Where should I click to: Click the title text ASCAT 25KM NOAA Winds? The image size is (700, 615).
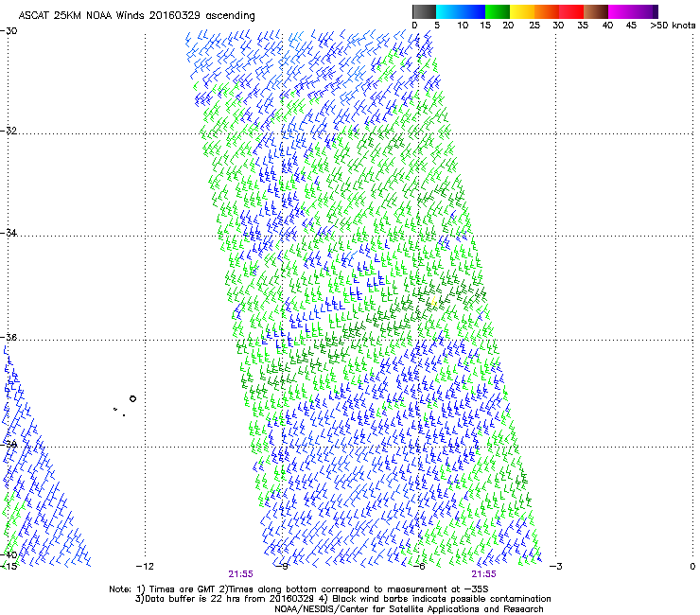coord(82,16)
